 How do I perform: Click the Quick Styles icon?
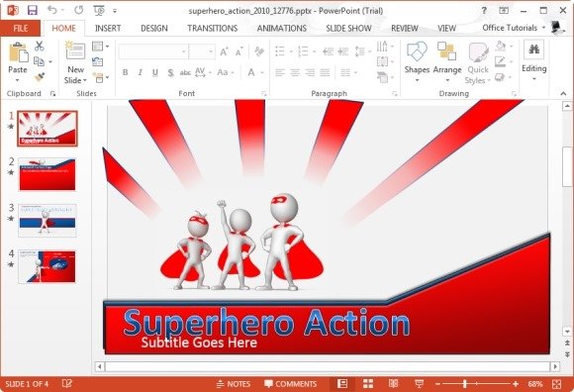click(x=478, y=52)
